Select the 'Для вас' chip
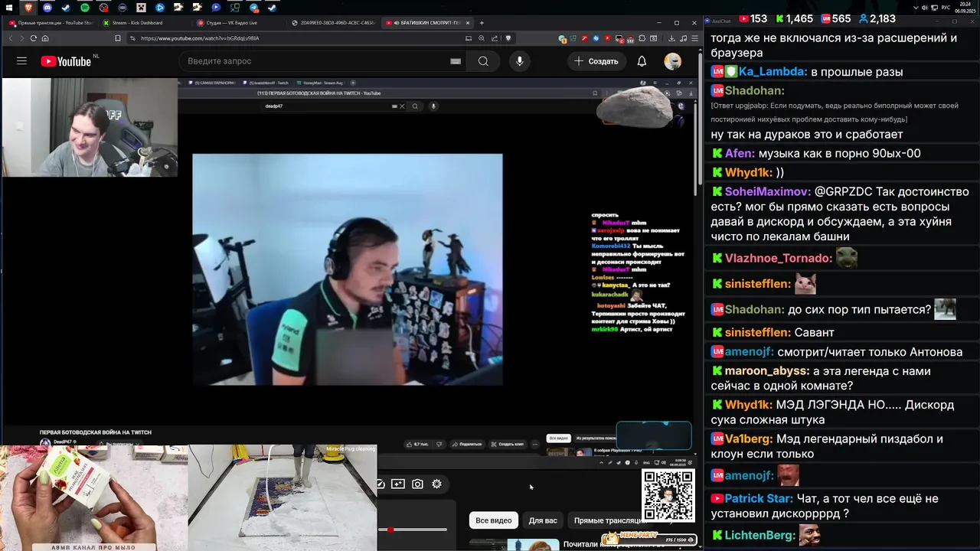Screen dimensions: 980x551 (543, 520)
